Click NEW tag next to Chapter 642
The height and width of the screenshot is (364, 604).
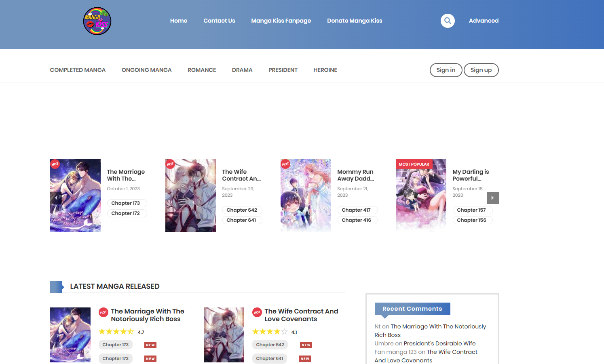306,345
